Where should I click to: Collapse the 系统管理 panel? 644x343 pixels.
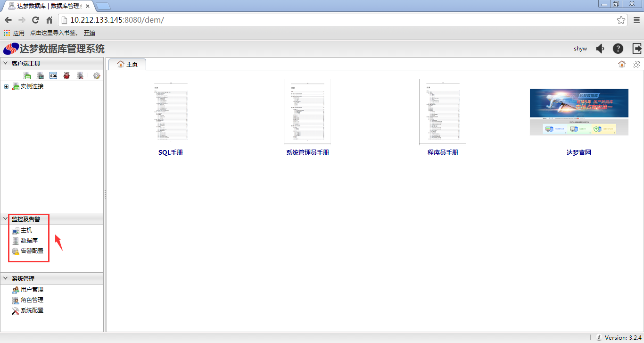(6, 278)
